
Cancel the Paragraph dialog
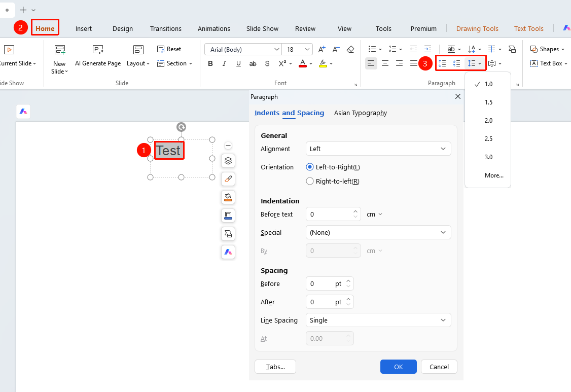[439, 367]
